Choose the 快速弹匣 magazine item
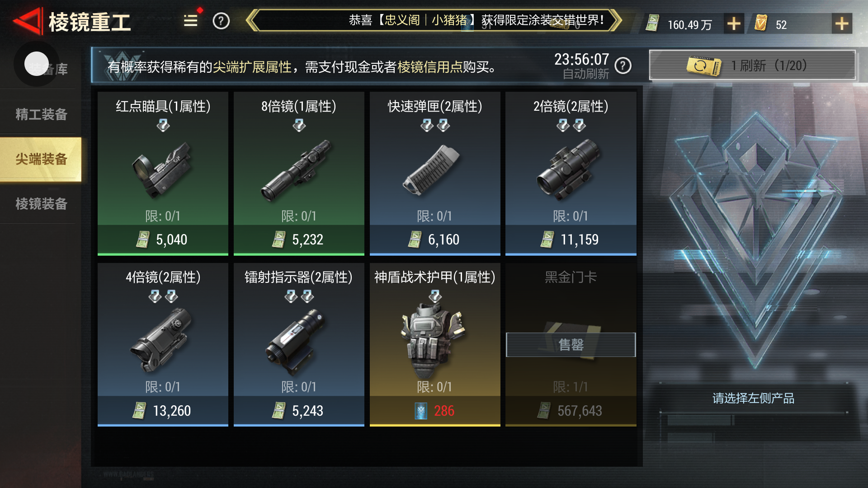 click(435, 174)
